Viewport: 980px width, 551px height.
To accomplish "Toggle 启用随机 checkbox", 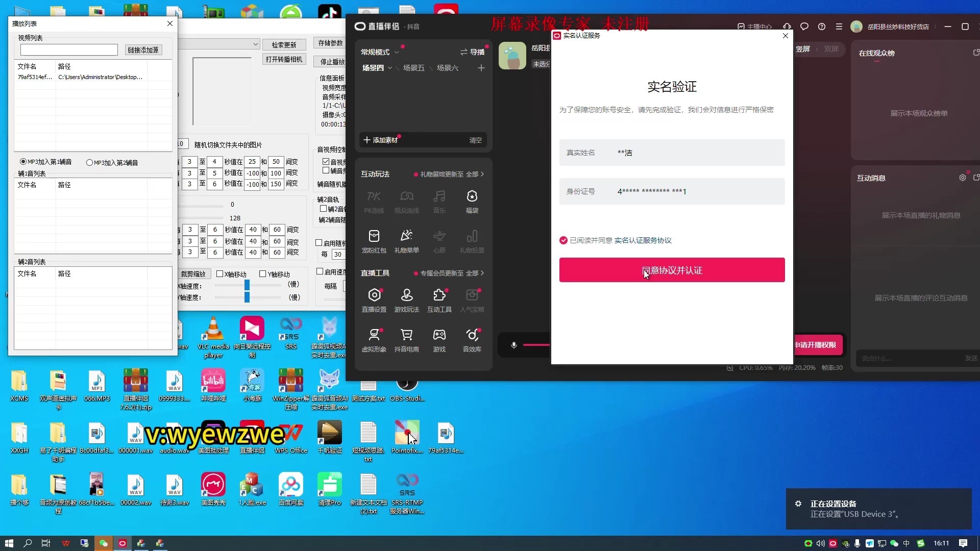I will point(318,243).
